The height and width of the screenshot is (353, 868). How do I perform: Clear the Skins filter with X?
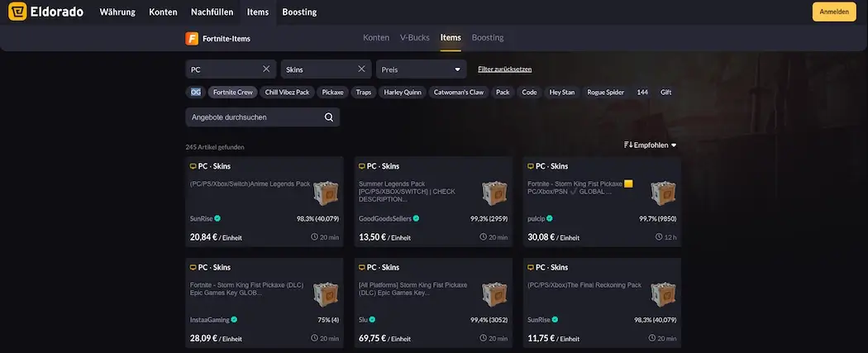361,69
